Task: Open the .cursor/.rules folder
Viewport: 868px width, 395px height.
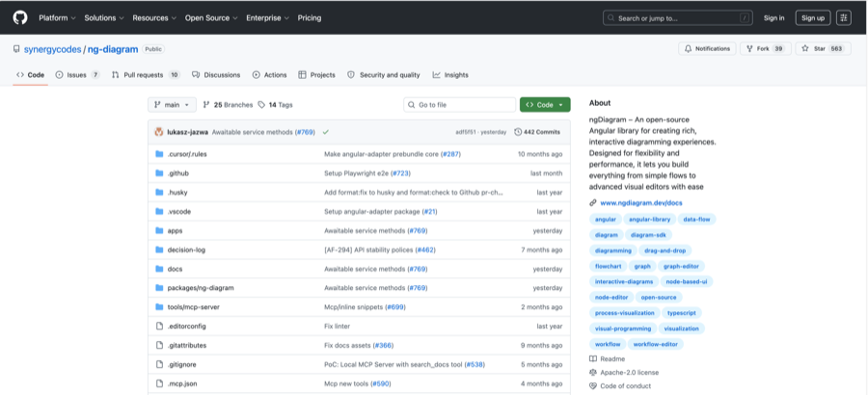Action: click(186, 154)
